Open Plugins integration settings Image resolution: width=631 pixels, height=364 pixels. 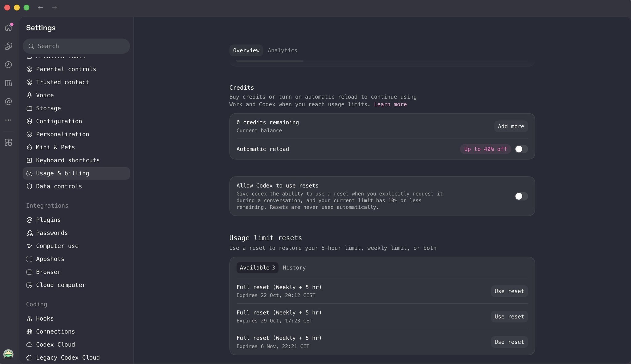[x=76, y=220]
